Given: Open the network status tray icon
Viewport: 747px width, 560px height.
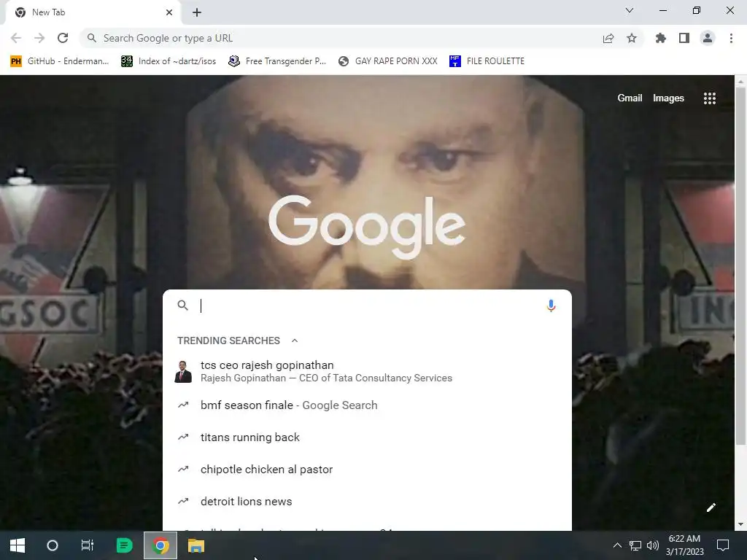Looking at the screenshot, I should pos(635,545).
